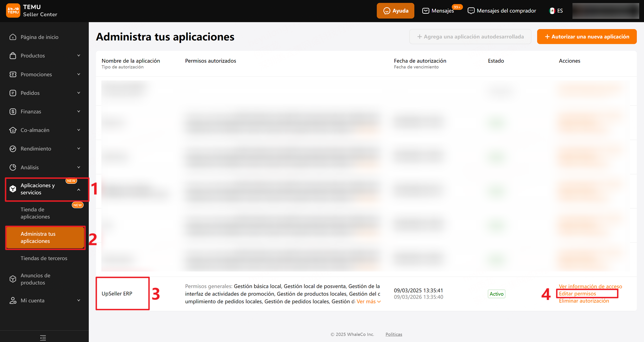Expand permissions with Ver más
The width and height of the screenshot is (644, 342).
(x=368, y=302)
